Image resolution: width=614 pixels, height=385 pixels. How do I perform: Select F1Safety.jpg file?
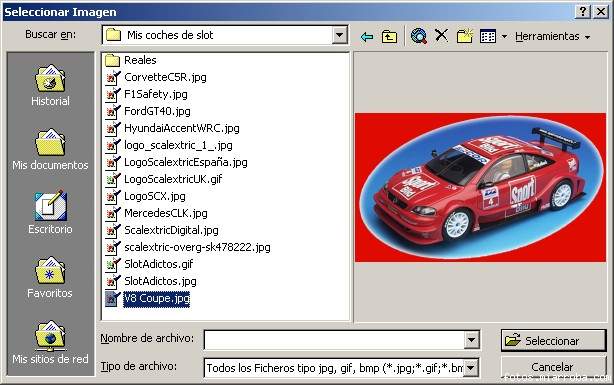(156, 94)
